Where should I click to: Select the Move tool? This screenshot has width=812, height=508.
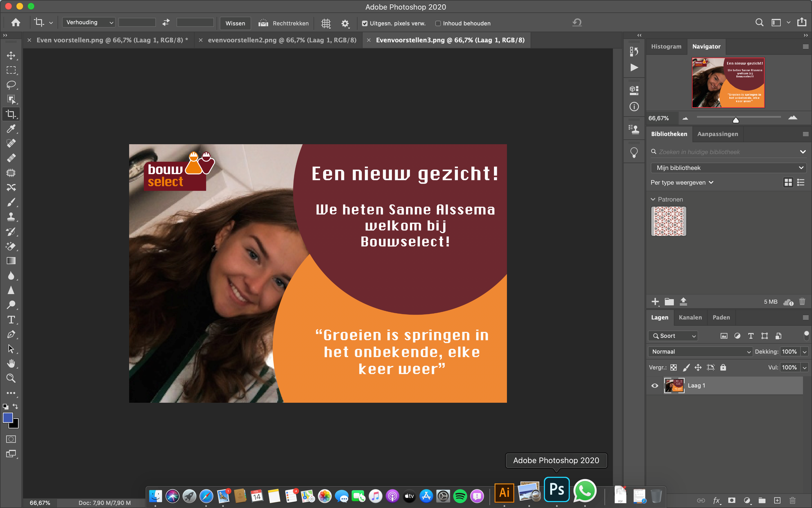click(11, 55)
